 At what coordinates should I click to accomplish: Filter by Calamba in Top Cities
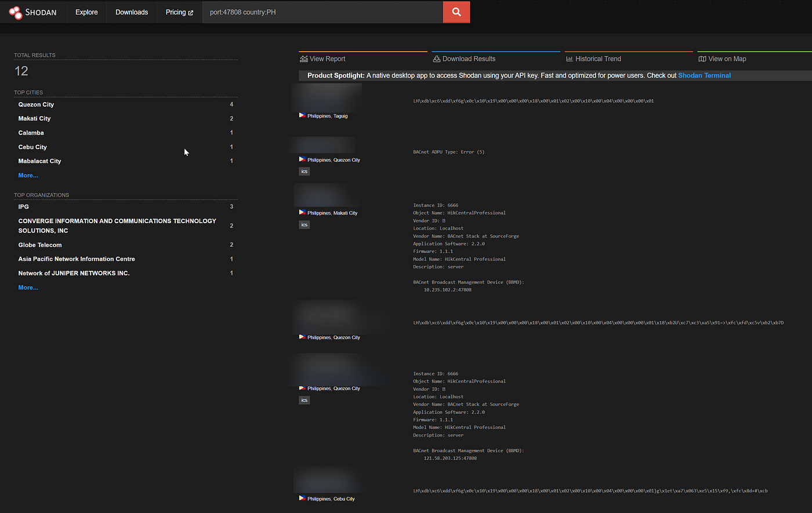pyautogui.click(x=31, y=133)
